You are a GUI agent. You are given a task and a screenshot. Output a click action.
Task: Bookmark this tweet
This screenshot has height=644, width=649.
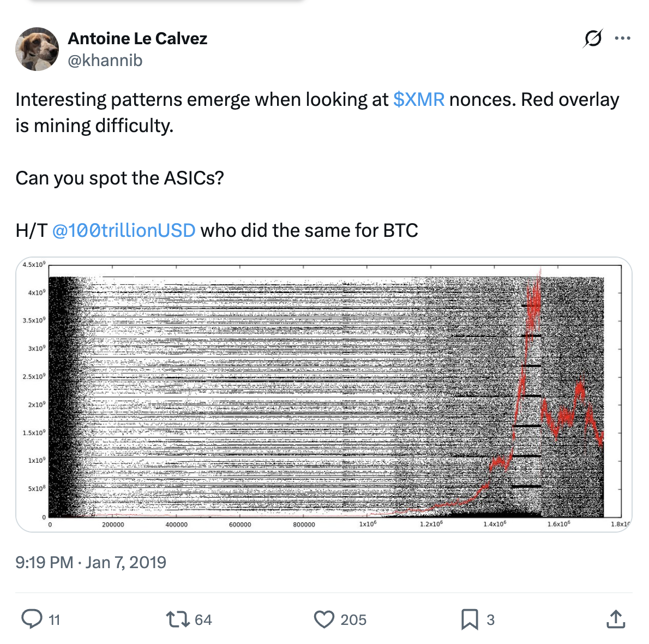[468, 619]
